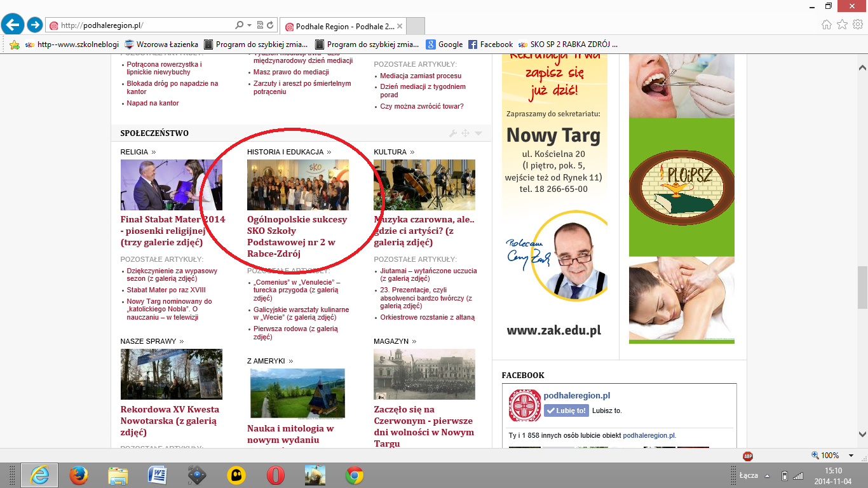Click the address bar search magnifier icon
Image resolution: width=868 pixels, height=488 pixels.
(239, 25)
